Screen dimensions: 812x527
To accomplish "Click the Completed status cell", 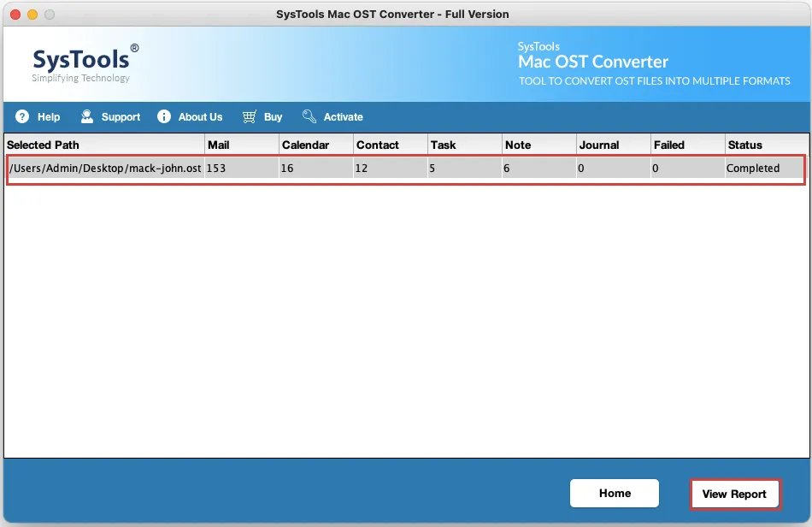I will 765,169.
